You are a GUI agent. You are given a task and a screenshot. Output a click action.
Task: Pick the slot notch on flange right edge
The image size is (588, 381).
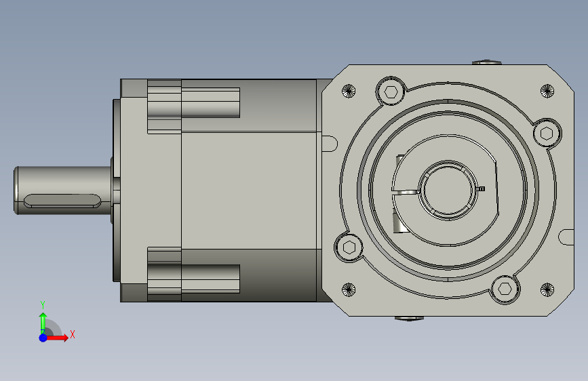tap(566, 237)
